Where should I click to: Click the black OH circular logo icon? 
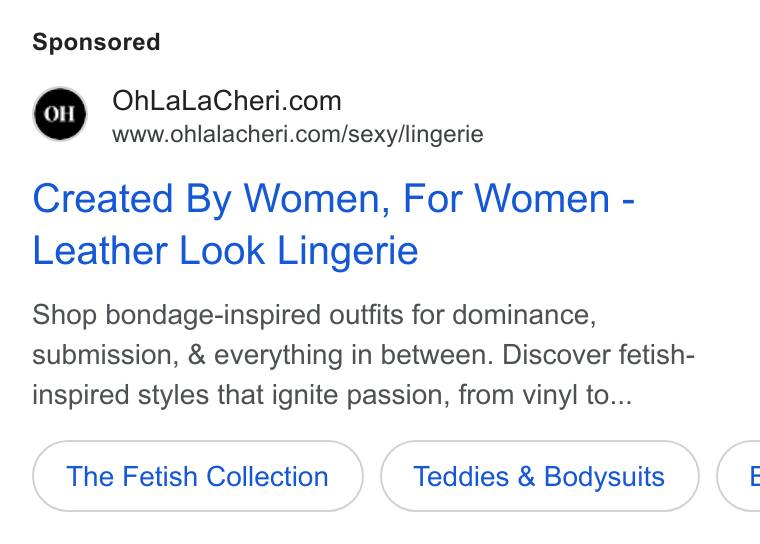[x=60, y=114]
